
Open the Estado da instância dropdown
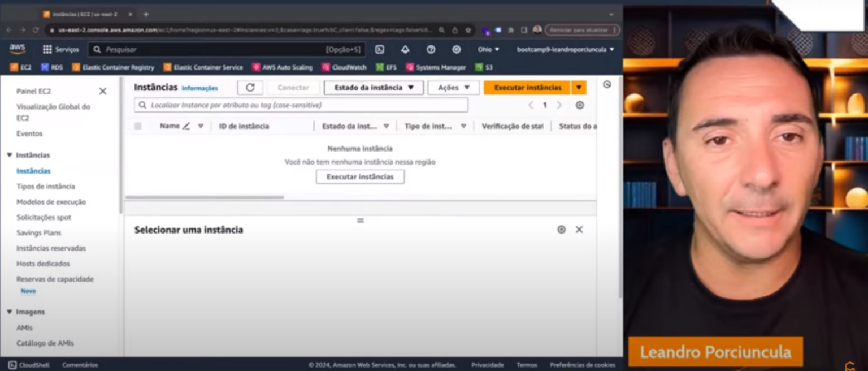[373, 87]
